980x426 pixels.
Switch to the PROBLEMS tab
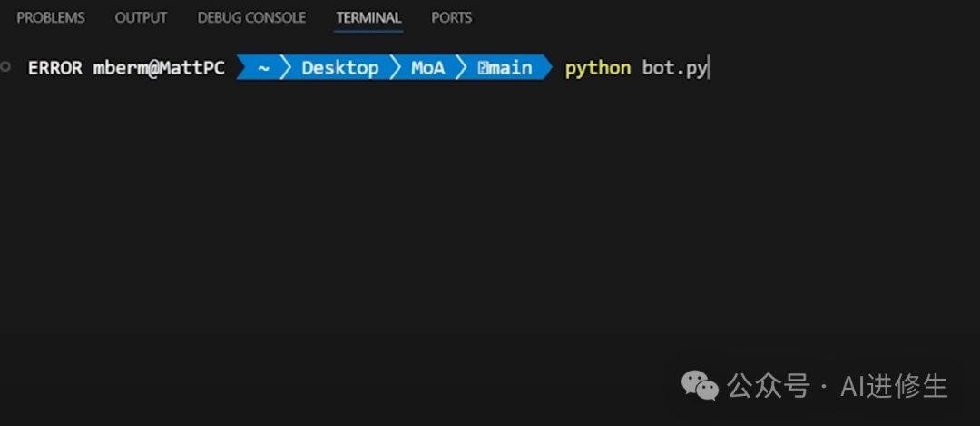tap(51, 17)
